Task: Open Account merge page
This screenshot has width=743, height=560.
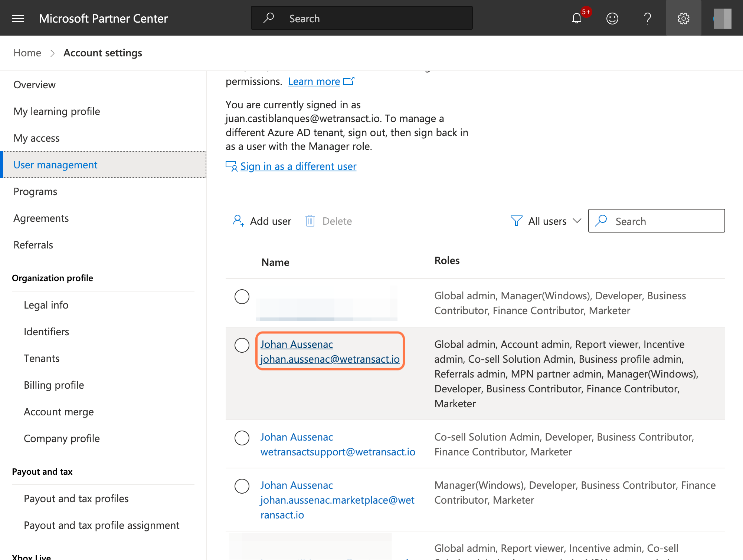Action: click(x=59, y=412)
